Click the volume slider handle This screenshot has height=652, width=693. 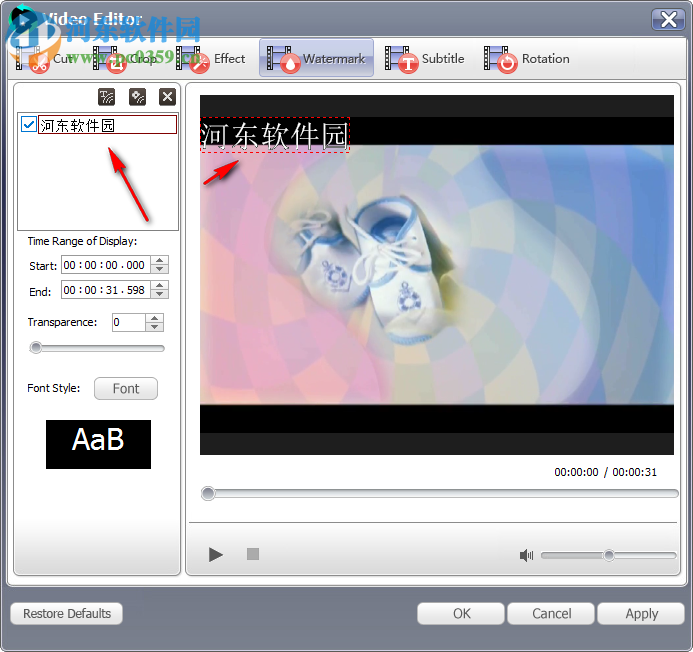(609, 555)
